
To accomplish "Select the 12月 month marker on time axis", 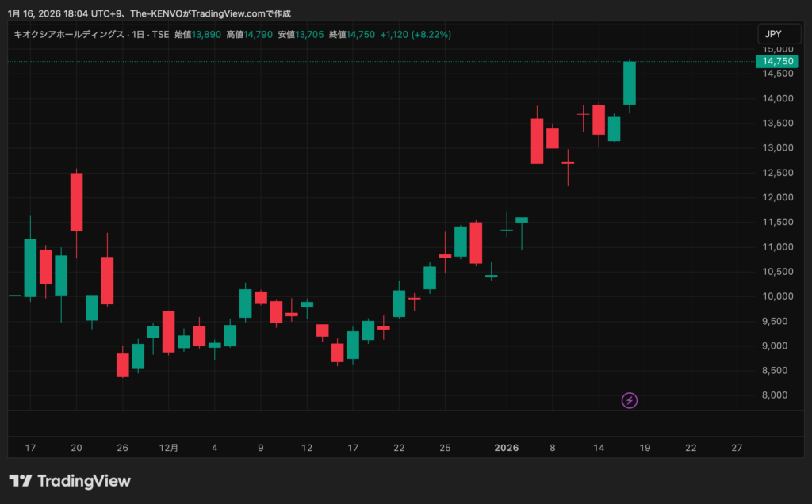I will [x=169, y=448].
